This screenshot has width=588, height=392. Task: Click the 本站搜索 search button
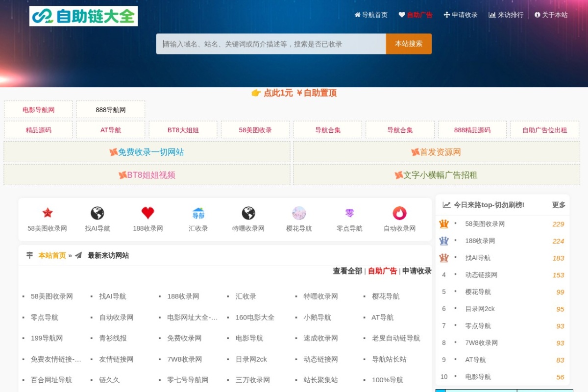pyautogui.click(x=409, y=44)
